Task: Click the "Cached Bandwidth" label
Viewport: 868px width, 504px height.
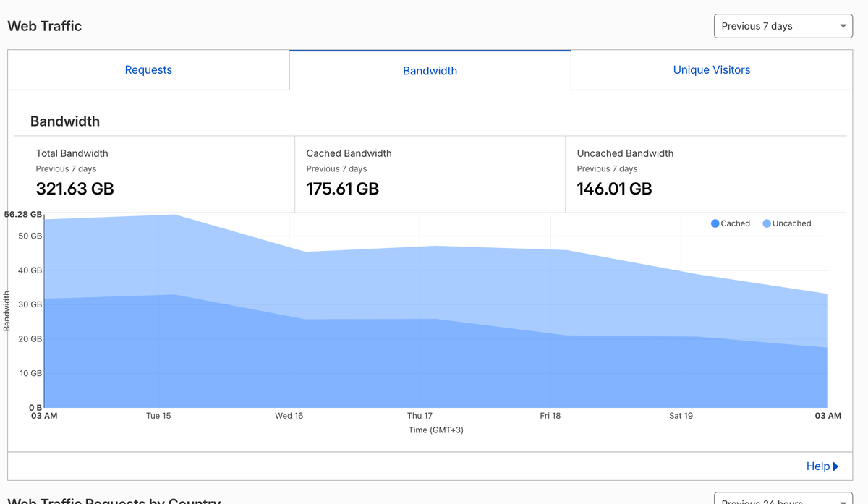Action: pyautogui.click(x=349, y=153)
